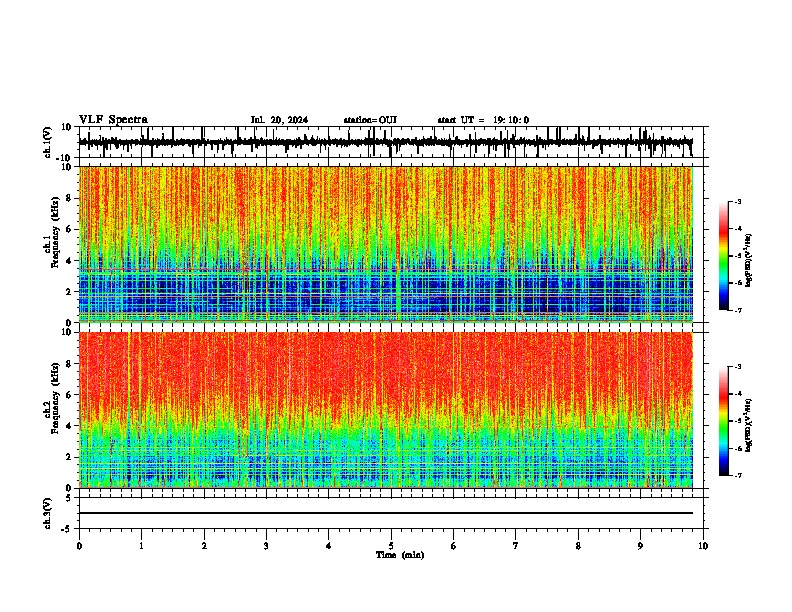Click the "-3" label on ch.2 color scale
The image size is (792, 612).
737,367
